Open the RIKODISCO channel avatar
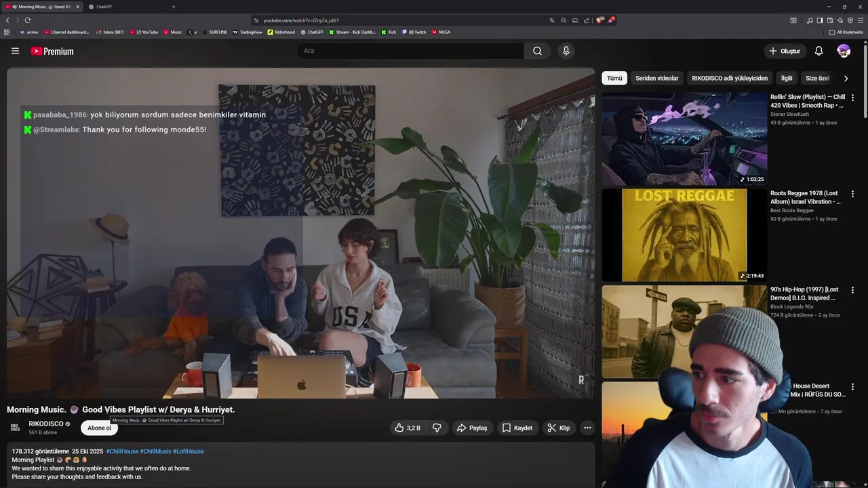The height and width of the screenshot is (488, 868). click(x=15, y=428)
